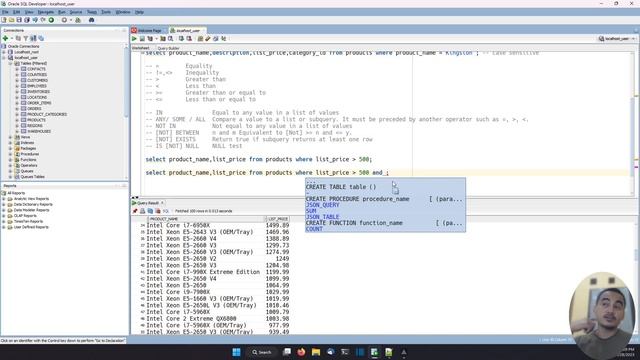Click the 1499.89 price cell
The image size is (640, 360).
point(277,225)
